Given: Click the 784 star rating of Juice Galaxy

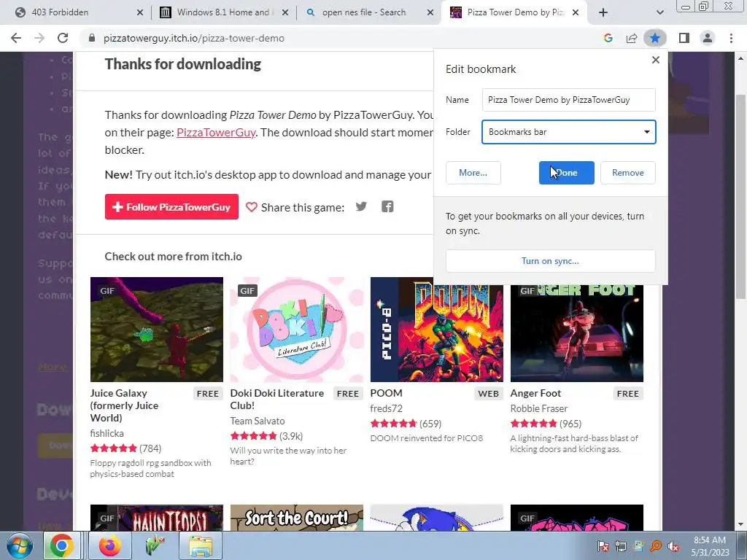Looking at the screenshot, I should click(125, 448).
